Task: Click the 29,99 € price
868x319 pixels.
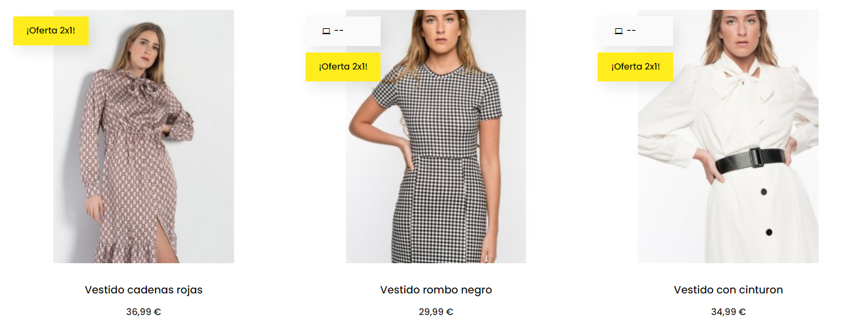Action: coord(436,312)
